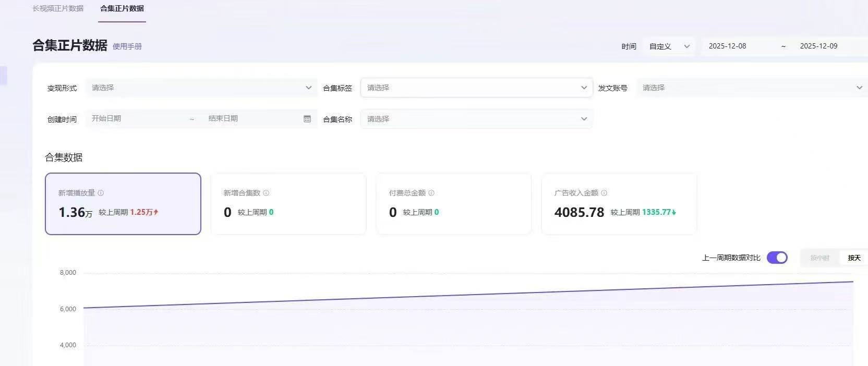Switch chart granularity to 按小时
Screen dimensions: 868x366
[x=819, y=258]
